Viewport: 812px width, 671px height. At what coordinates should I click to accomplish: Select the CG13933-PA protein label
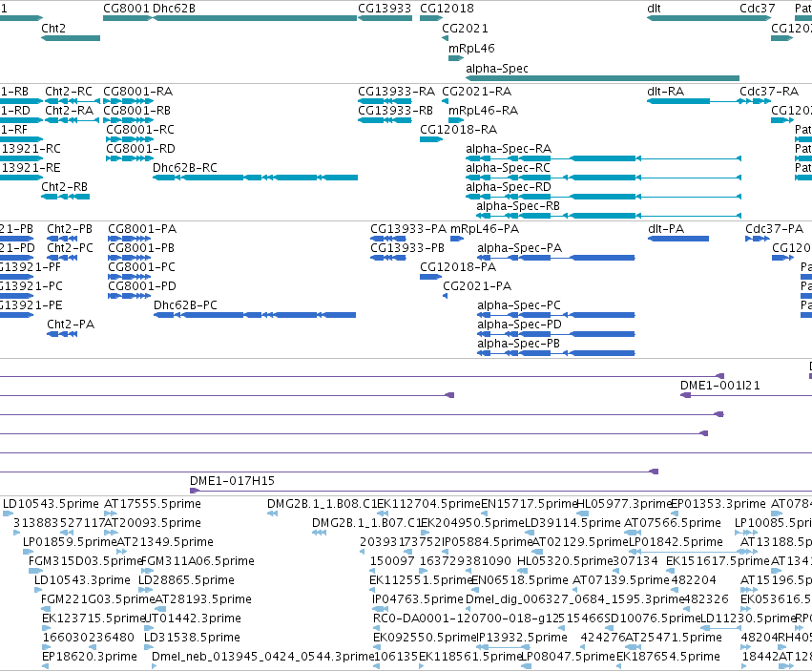[408, 229]
